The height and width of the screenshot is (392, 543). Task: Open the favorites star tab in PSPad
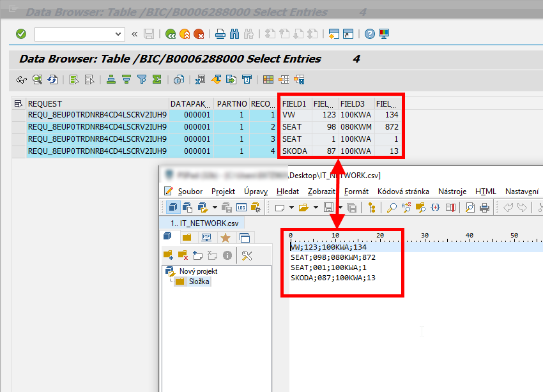click(x=225, y=237)
